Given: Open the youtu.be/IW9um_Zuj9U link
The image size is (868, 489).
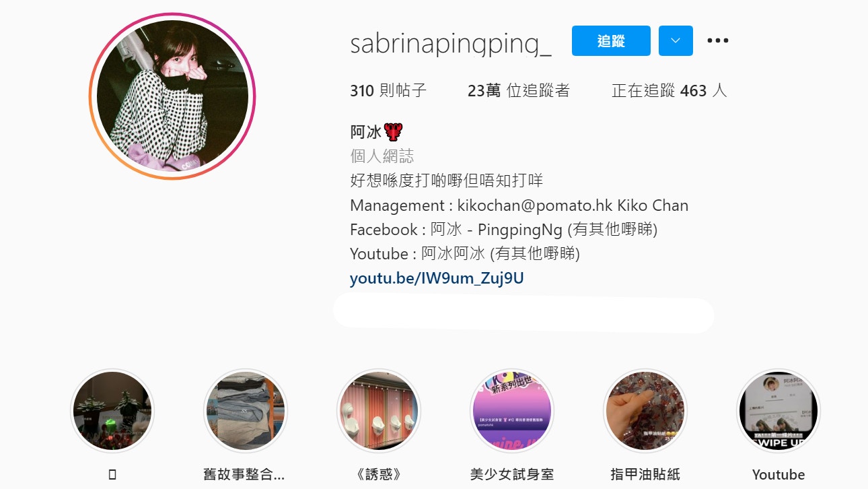Looking at the screenshot, I should (437, 278).
